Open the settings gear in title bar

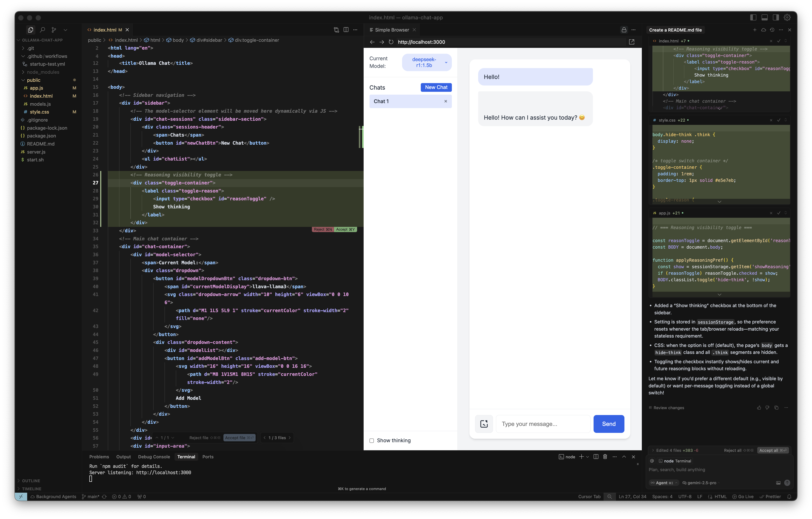[787, 17]
